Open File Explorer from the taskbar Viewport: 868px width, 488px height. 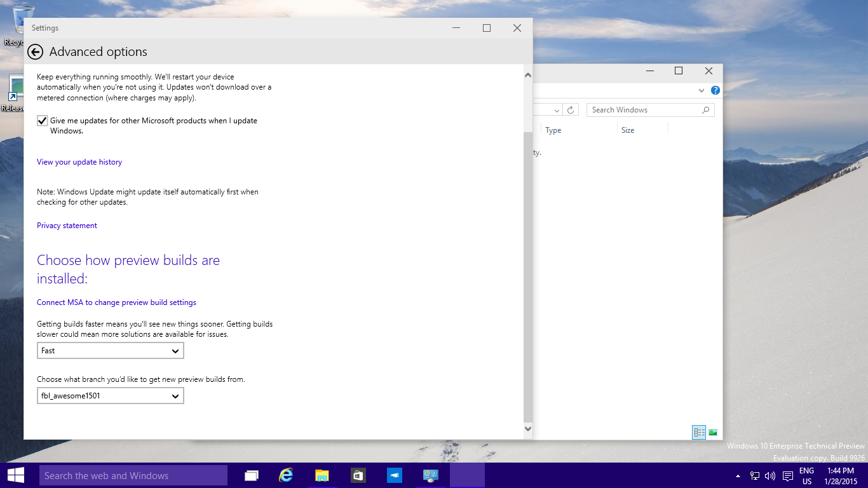point(322,475)
